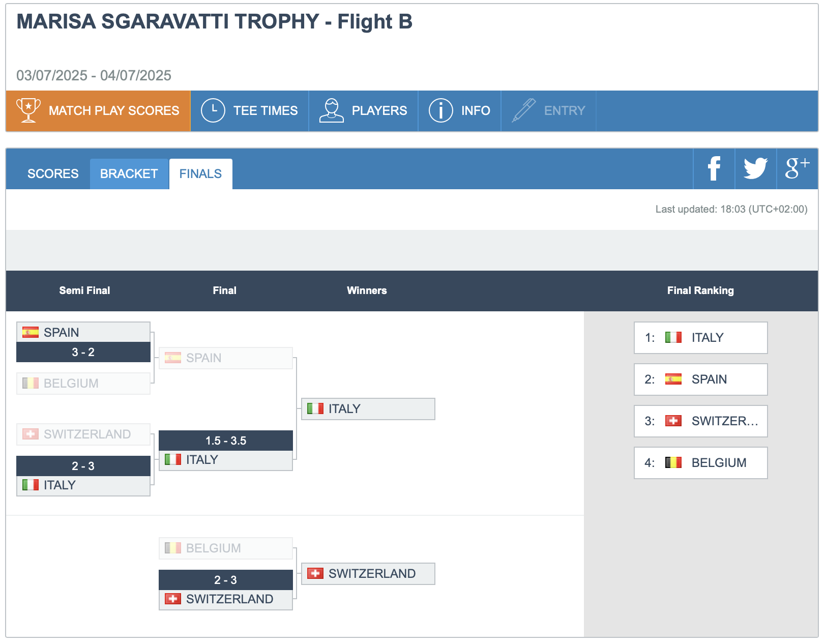Select SWITZERLAND name below third-place score
The width and height of the screenshot is (825, 644).
[230, 599]
